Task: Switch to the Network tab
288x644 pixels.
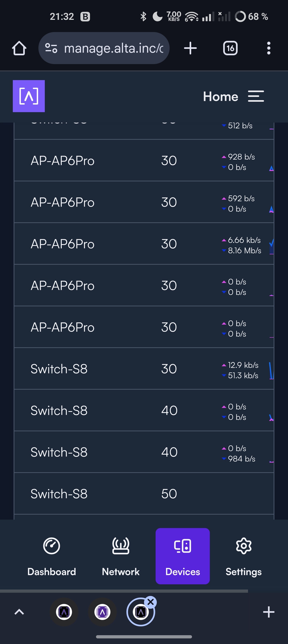Action: pos(121,556)
